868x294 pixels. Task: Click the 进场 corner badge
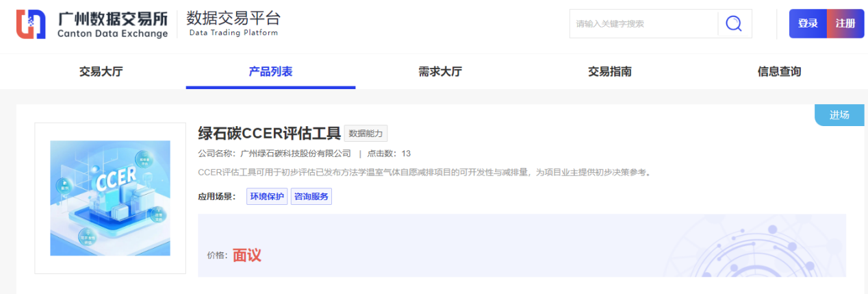pyautogui.click(x=839, y=115)
